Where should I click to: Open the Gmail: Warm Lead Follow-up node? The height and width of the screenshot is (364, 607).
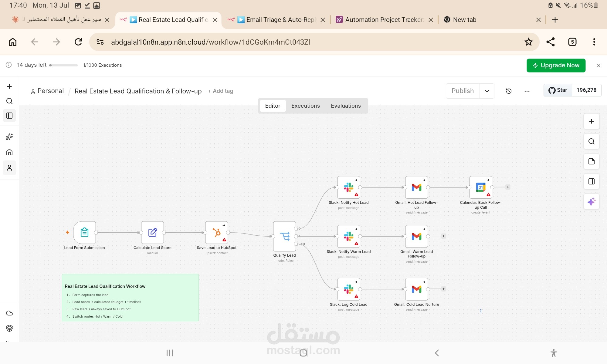(417, 236)
